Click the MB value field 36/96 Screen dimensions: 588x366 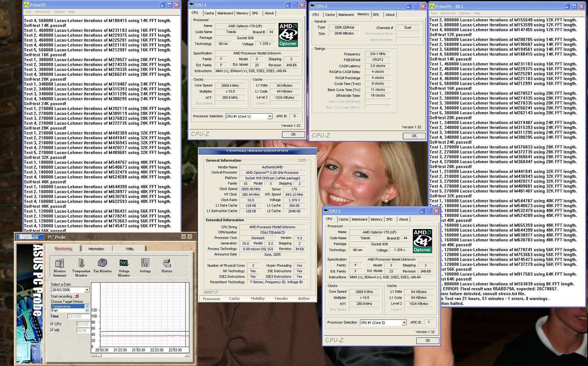coord(83,330)
